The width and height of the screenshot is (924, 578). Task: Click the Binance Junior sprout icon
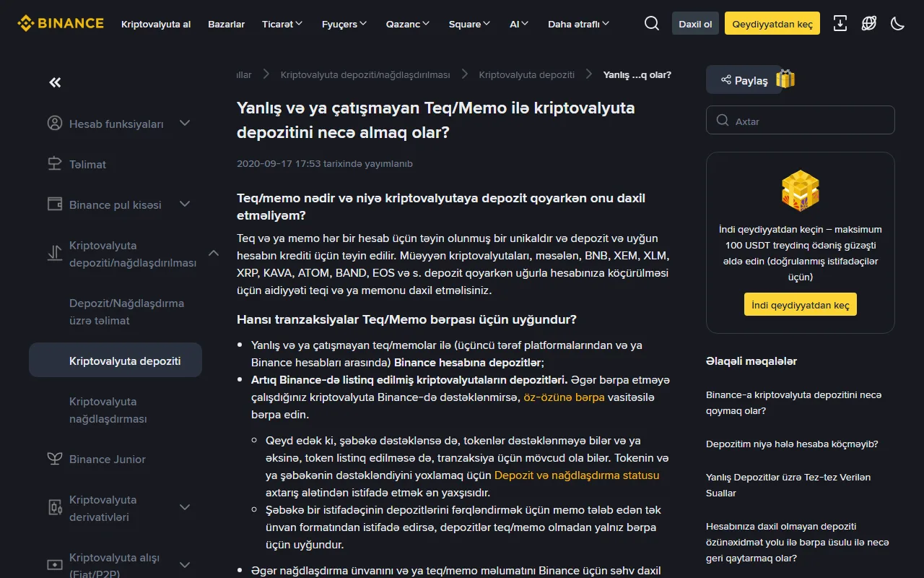pos(55,459)
